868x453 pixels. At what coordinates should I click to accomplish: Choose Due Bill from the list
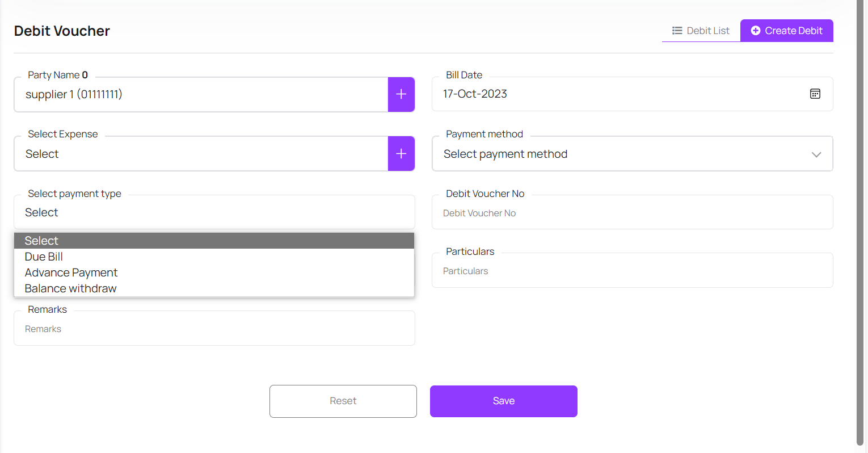[x=44, y=257]
